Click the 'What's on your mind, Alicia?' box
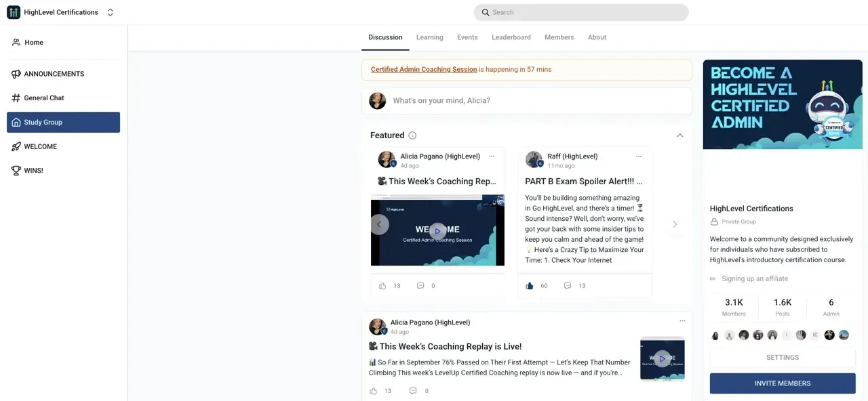This screenshot has height=401, width=868. pyautogui.click(x=527, y=101)
